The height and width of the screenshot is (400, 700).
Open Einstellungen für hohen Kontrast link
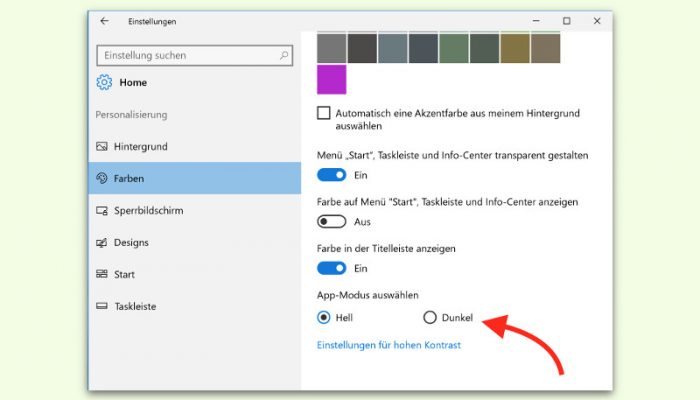point(389,345)
